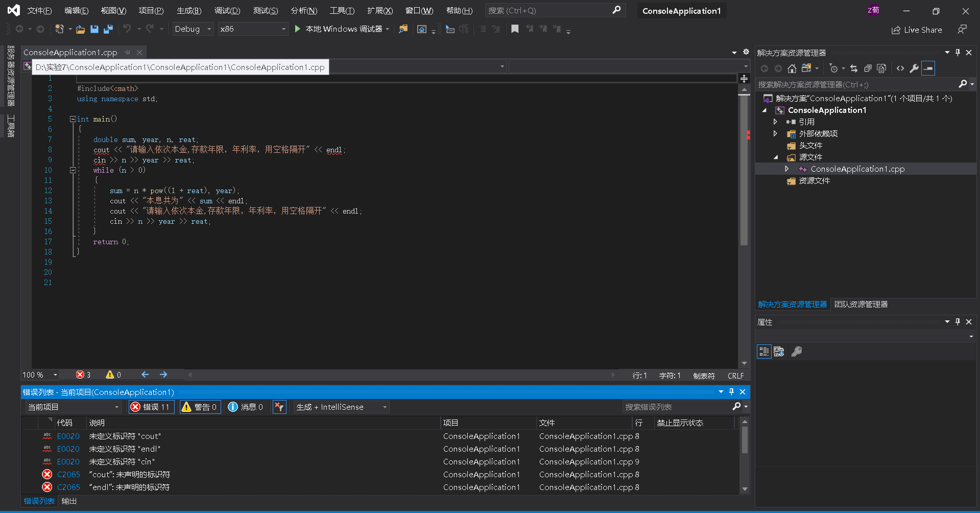
Task: Collapse the int main() code block
Action: [73, 119]
